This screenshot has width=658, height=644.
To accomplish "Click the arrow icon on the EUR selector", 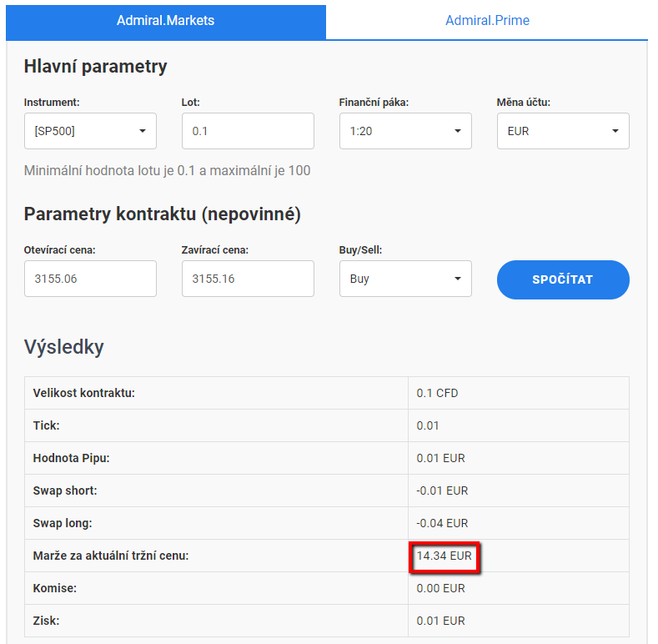I will click(615, 131).
